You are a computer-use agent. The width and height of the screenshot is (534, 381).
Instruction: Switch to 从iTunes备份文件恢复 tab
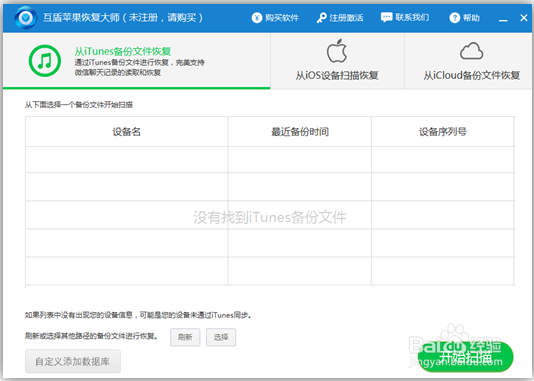point(137,61)
